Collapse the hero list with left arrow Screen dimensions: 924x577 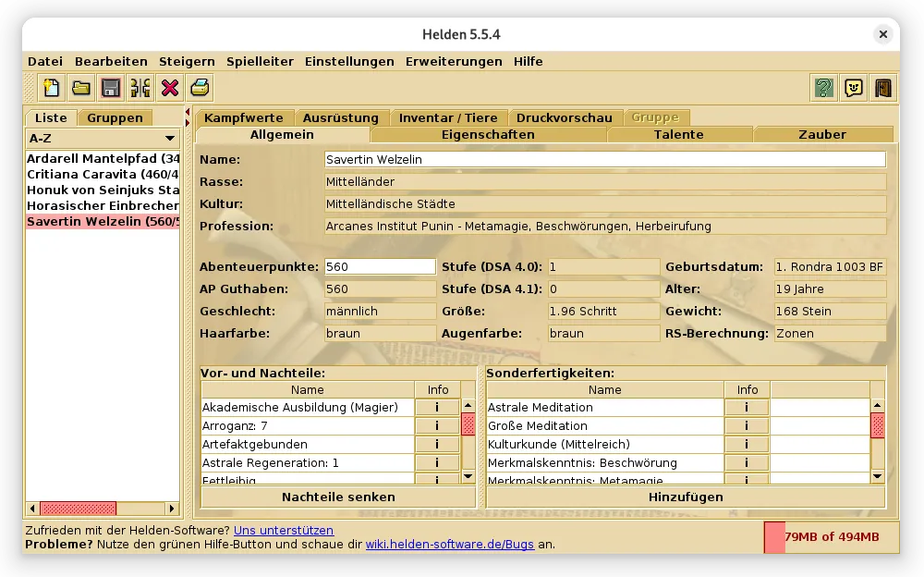click(188, 112)
